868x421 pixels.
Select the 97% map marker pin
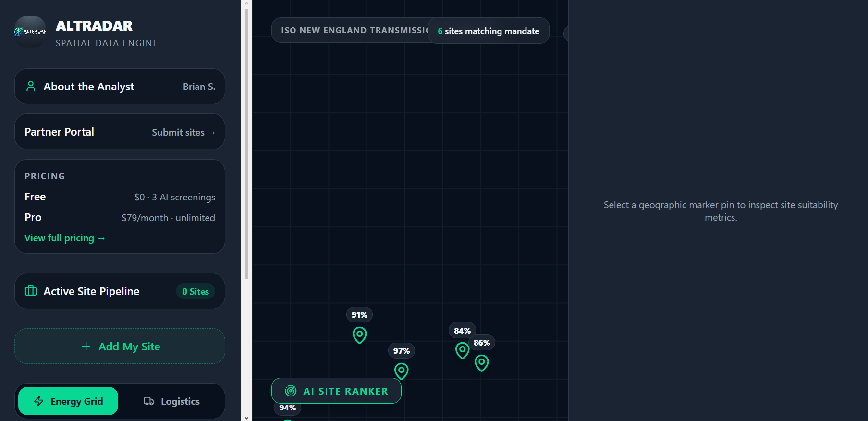click(x=401, y=371)
